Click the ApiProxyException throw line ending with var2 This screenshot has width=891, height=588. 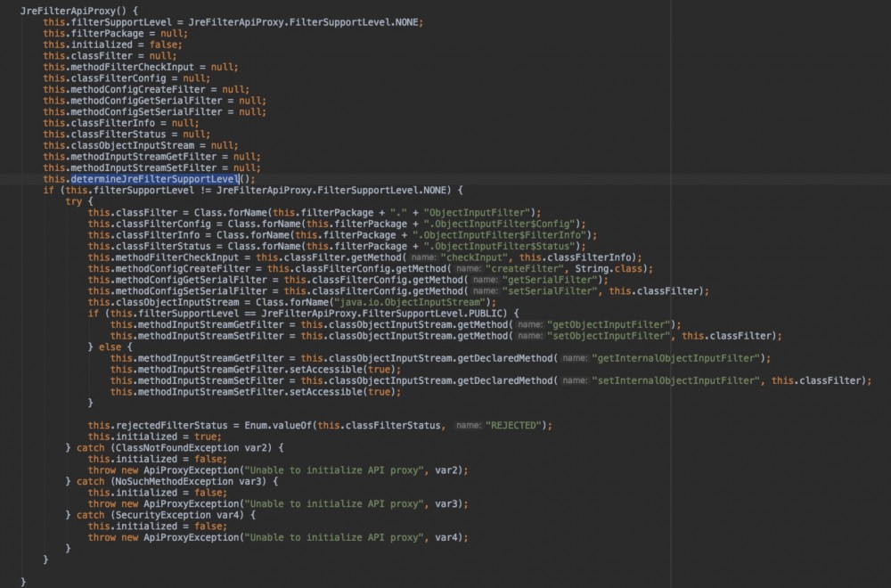[278, 470]
